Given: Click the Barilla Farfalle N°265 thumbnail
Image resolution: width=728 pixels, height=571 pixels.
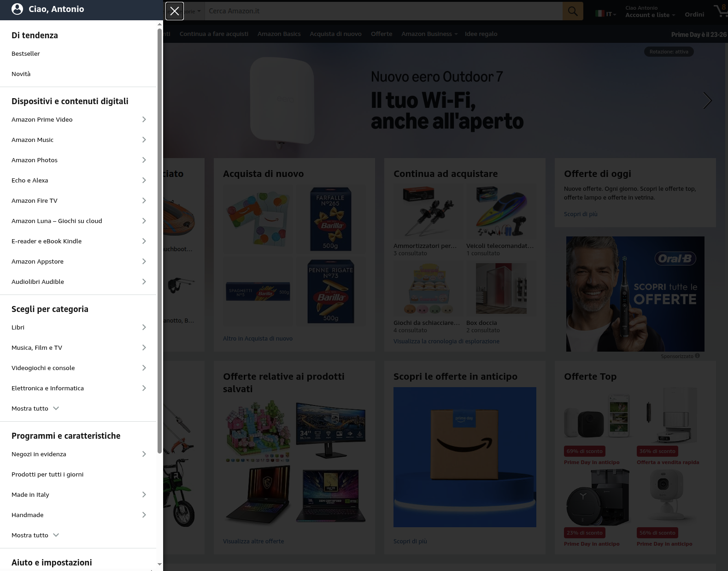Looking at the screenshot, I should (331, 219).
